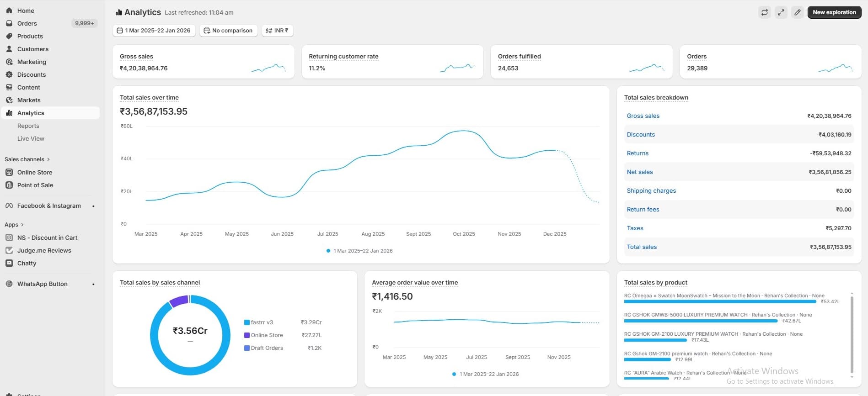Pin Facebook & Instagram via its dot

(x=93, y=206)
